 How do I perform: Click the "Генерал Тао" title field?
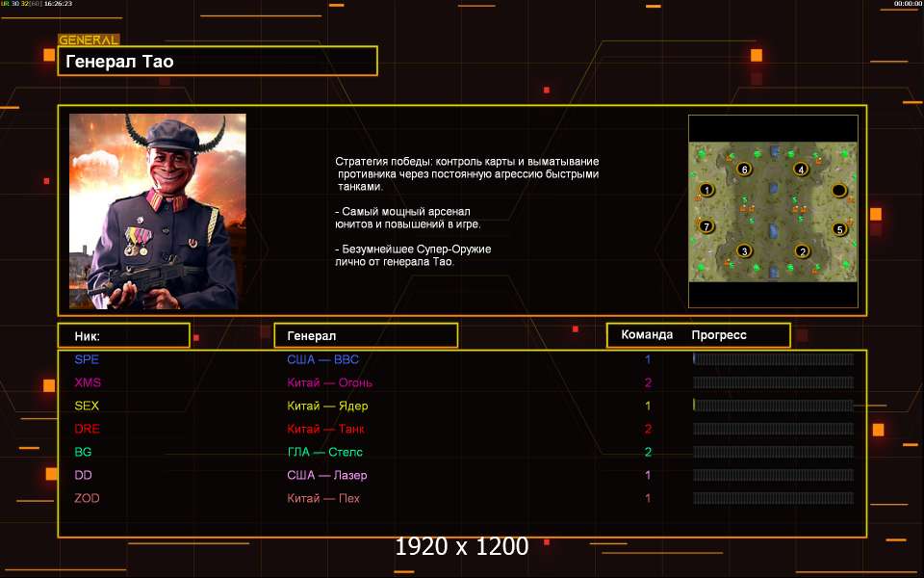pyautogui.click(x=218, y=62)
